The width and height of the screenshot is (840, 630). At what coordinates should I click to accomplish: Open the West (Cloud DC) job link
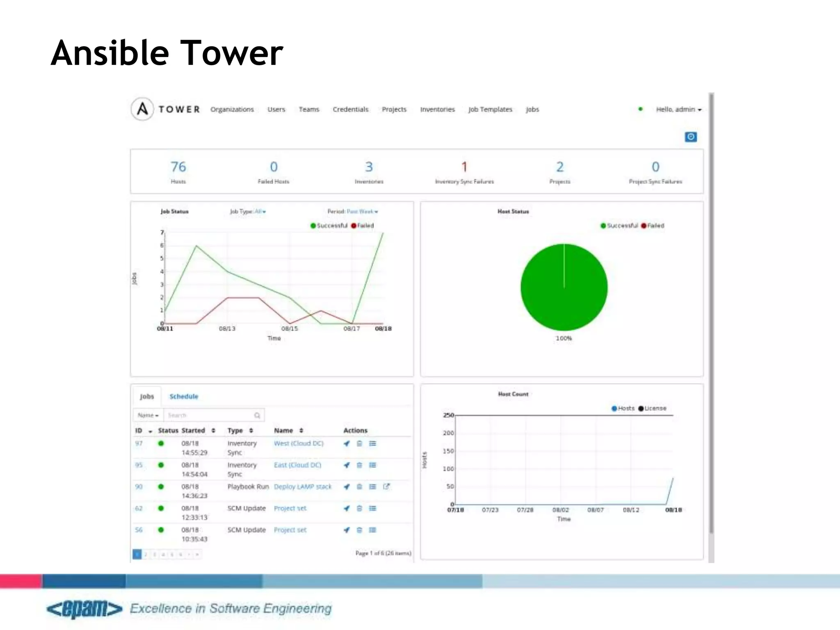tap(299, 443)
